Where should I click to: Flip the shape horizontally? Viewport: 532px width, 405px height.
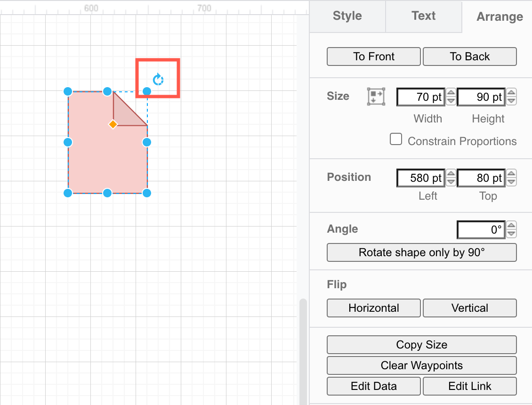tap(373, 308)
